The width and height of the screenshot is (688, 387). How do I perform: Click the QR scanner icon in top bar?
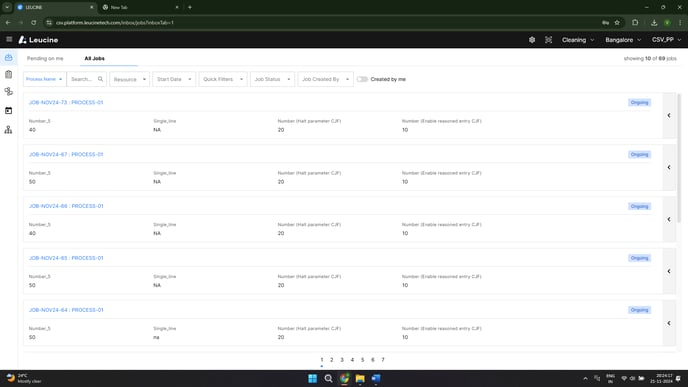pos(548,40)
